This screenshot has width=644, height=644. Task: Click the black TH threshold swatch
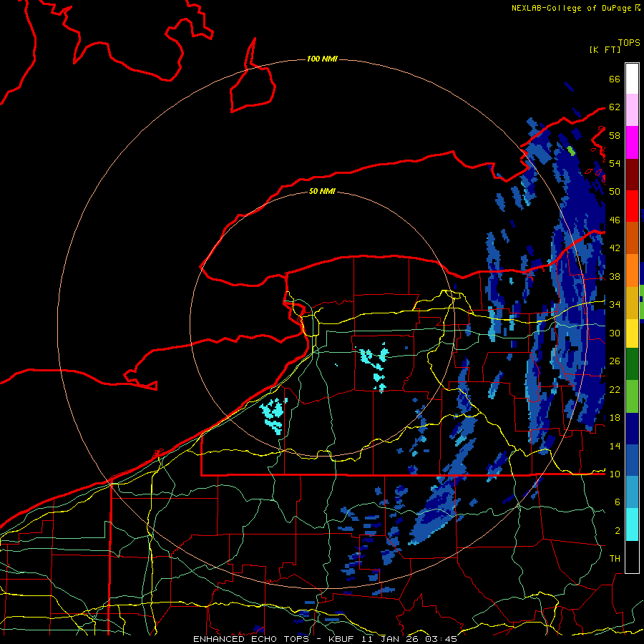coord(632,557)
